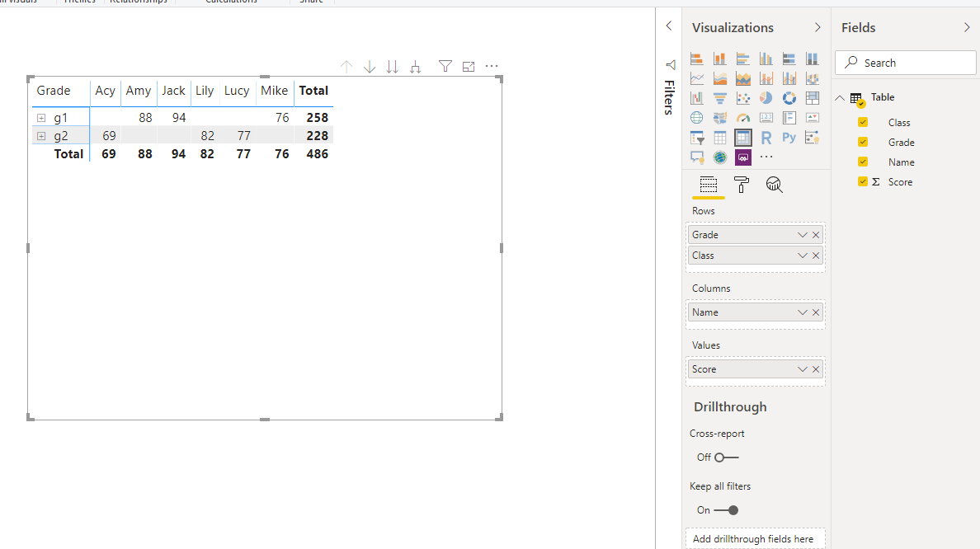Expand the g2 row in the matrix
The width and height of the screenshot is (980, 549).
pos(41,136)
